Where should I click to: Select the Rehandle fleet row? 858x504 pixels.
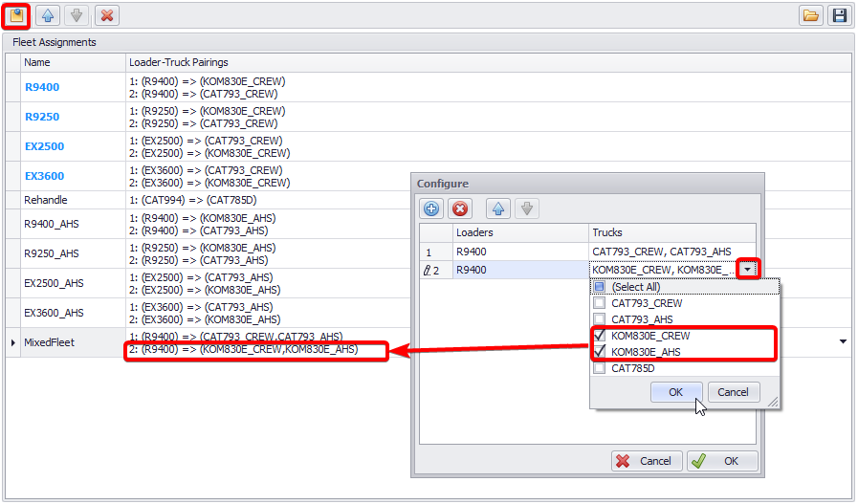(46, 200)
